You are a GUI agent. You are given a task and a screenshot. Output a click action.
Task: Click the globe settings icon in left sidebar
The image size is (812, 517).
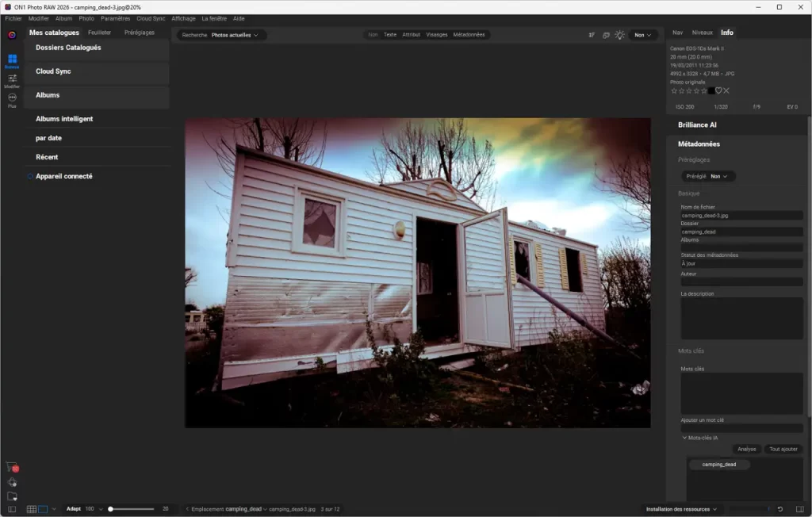click(12, 482)
